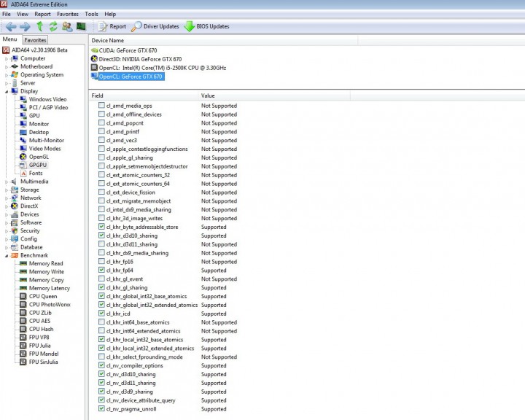This screenshot has height=420, width=525.
Task: Open the Help menu
Action: click(x=110, y=14)
